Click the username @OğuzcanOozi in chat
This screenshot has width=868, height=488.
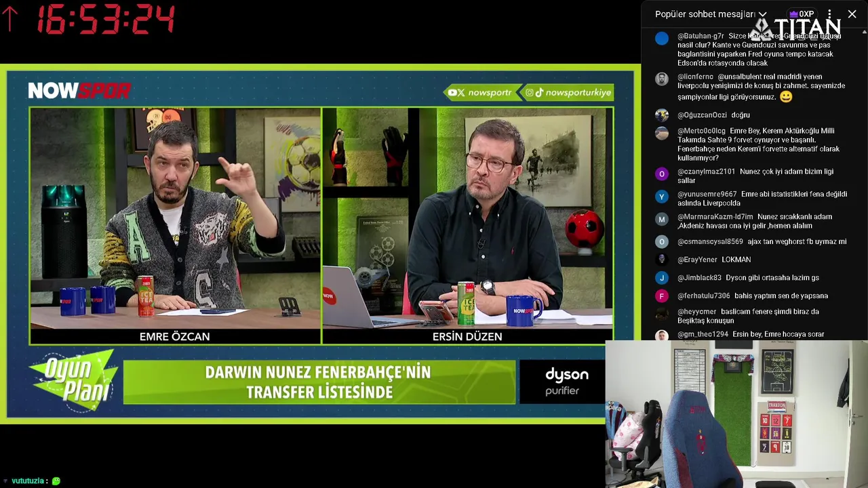702,115
